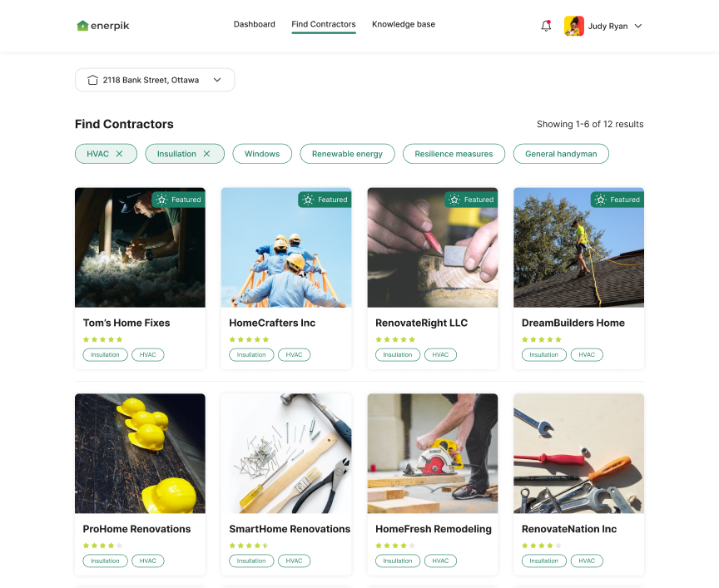Click the enerpik house logo
This screenshot has width=719, height=588.
pyautogui.click(x=82, y=26)
